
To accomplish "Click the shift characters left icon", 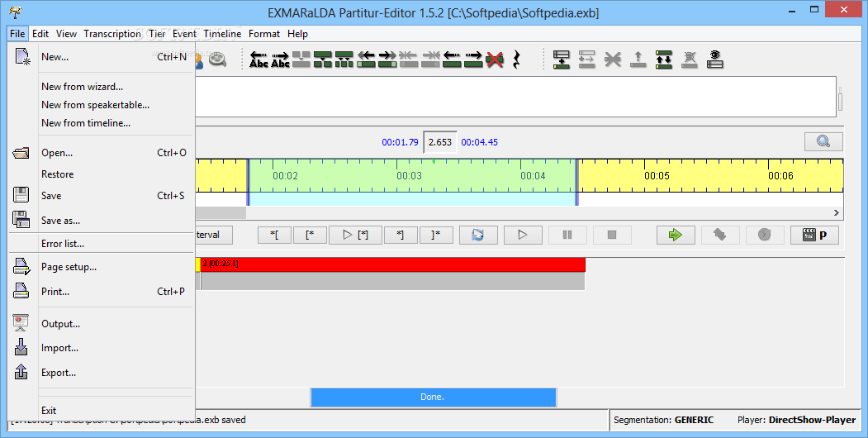I will click(259, 60).
